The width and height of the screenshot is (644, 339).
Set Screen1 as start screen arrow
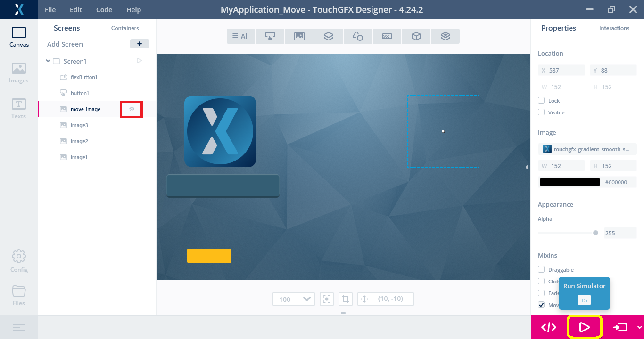139,61
